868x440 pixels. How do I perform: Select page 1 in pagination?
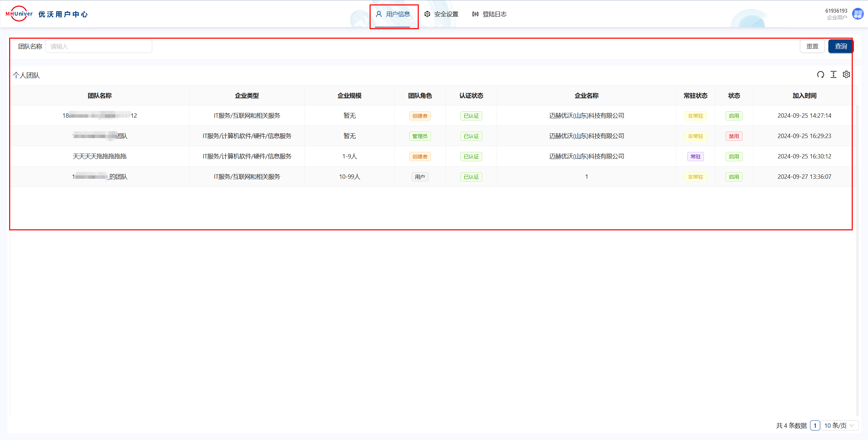(815, 425)
